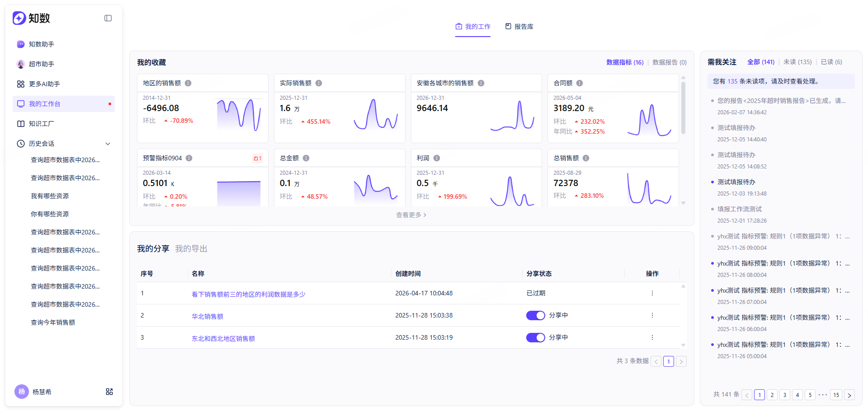Turn off sharing for 东北和西北地区销售额
The width and height of the screenshot is (868, 411).
tap(535, 337)
